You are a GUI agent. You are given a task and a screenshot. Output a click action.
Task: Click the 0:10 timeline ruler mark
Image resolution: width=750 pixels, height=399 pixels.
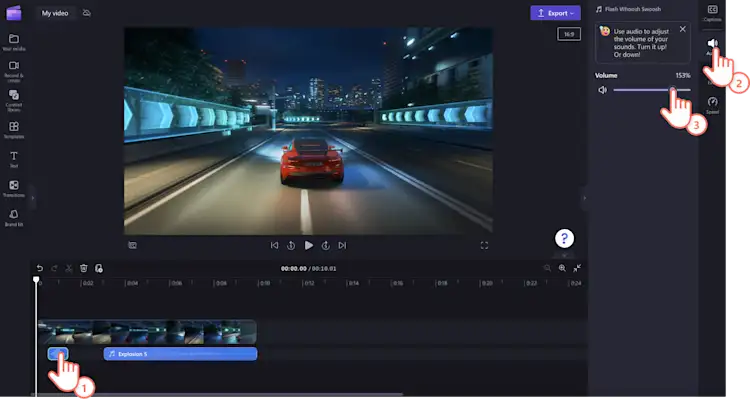[264, 283]
